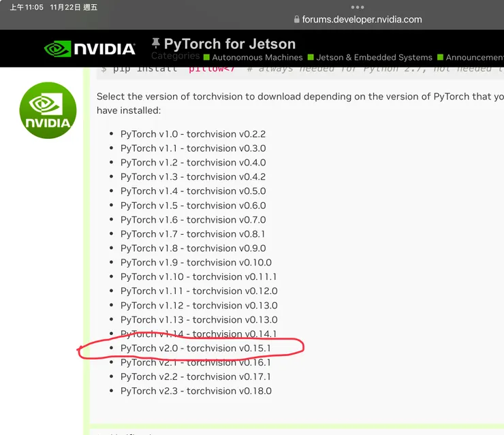The height and width of the screenshot is (435, 504).
Task: Select text PyTorch v1.11 - torchvision v0.12.0
Action: click(x=199, y=291)
